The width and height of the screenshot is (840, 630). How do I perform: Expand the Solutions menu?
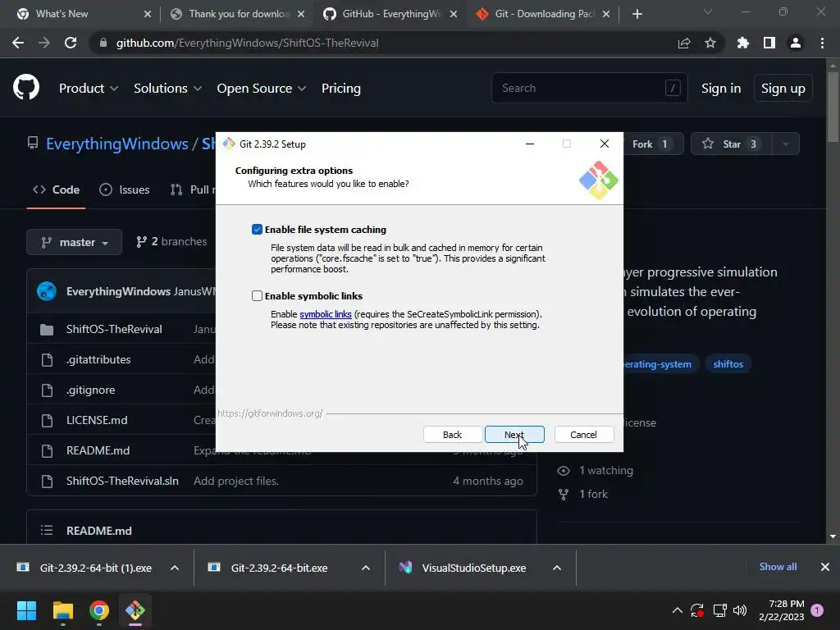167,89
